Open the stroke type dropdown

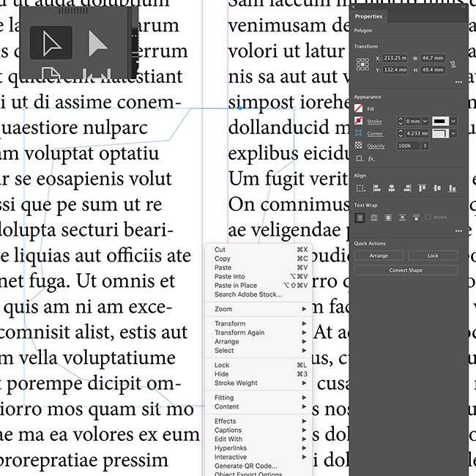453,121
